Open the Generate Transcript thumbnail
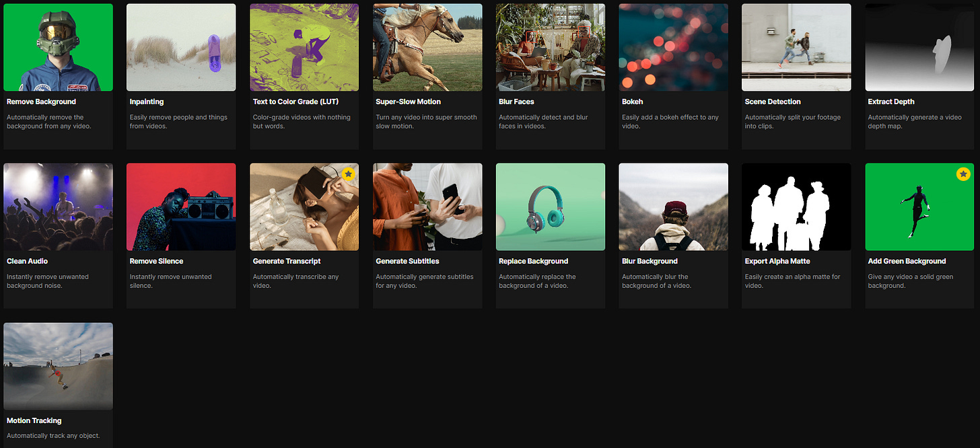Screen dimensions: 980x448 (304, 207)
